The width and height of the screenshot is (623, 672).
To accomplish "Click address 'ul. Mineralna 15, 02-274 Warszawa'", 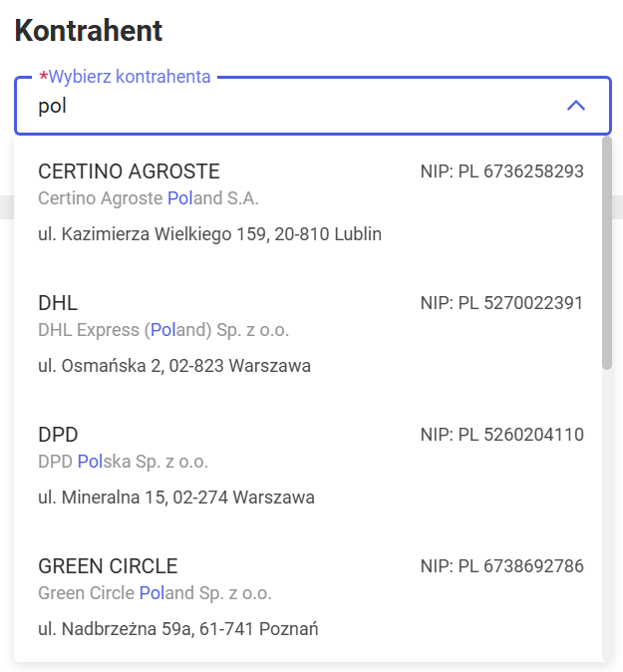I will 176,498.
